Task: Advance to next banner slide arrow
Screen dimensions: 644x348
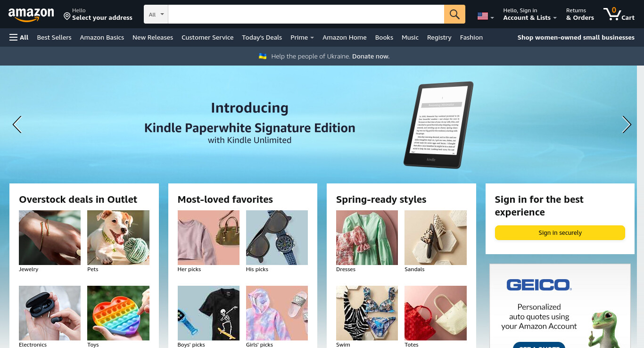Action: 627,124
